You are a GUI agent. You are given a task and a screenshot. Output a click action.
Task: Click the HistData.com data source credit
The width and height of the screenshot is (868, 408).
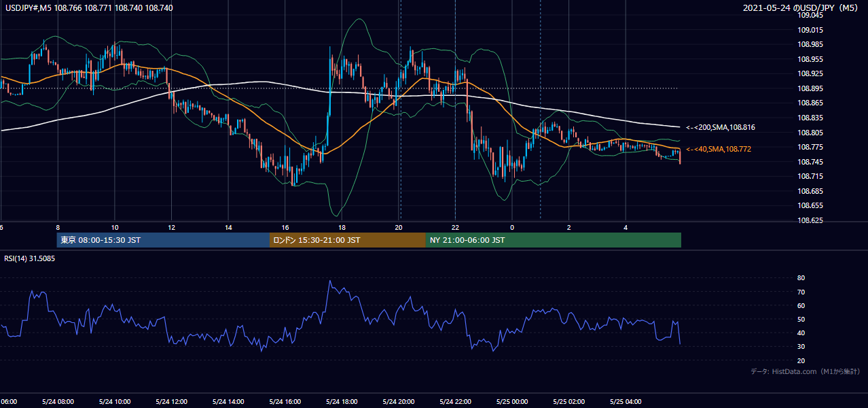click(806, 371)
